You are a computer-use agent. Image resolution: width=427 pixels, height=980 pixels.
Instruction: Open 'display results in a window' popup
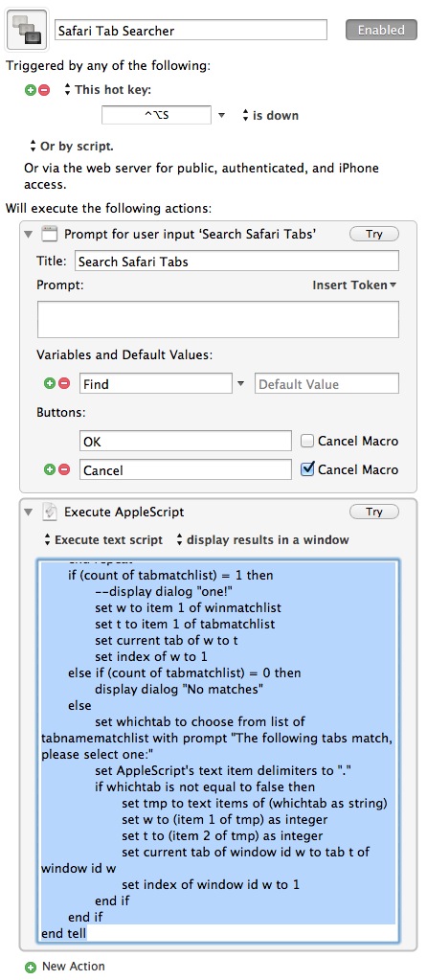[x=262, y=540]
